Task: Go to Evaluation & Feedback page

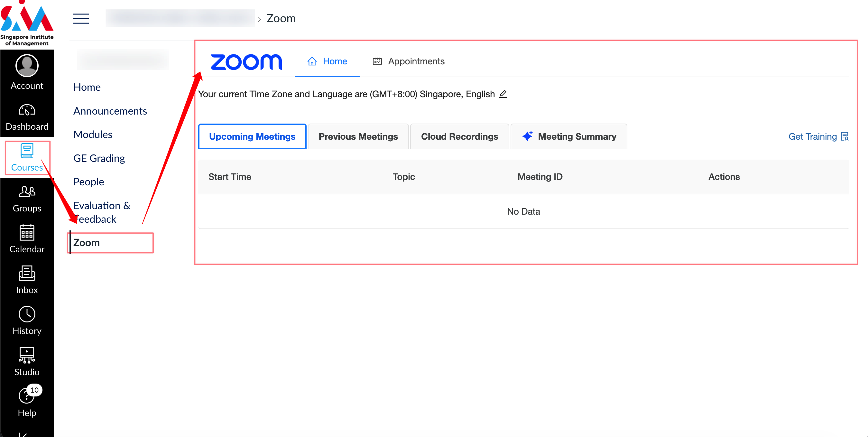Action: (x=102, y=212)
